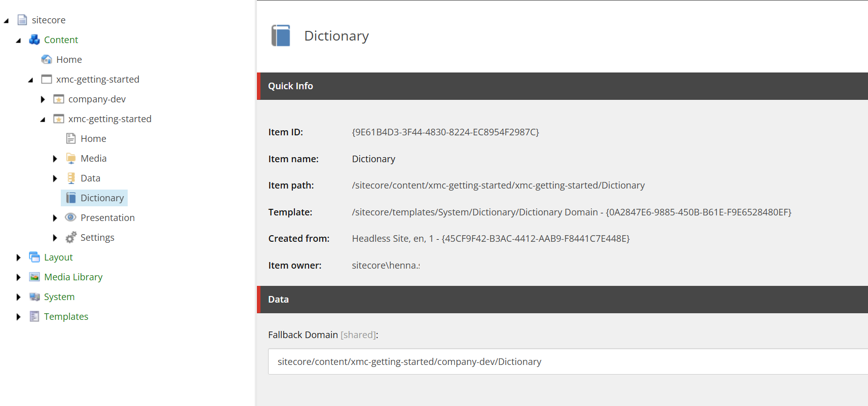
Task: Select the company-dev tree item label
Action: click(97, 99)
